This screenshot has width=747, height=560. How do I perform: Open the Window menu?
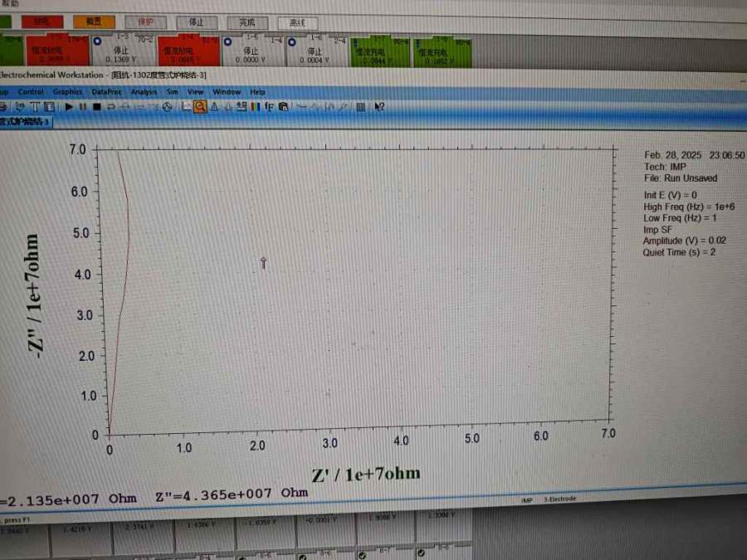click(227, 92)
